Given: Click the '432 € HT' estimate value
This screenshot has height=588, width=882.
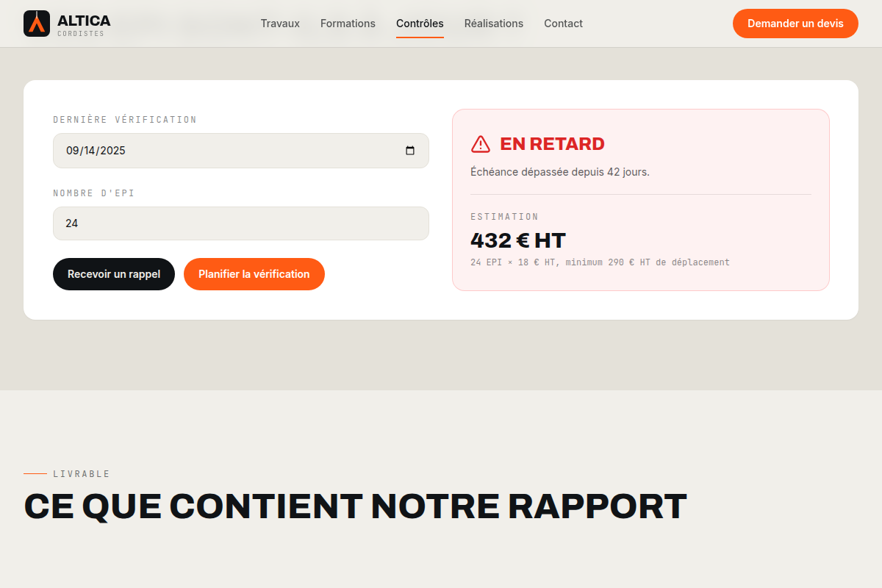Looking at the screenshot, I should pos(518,240).
